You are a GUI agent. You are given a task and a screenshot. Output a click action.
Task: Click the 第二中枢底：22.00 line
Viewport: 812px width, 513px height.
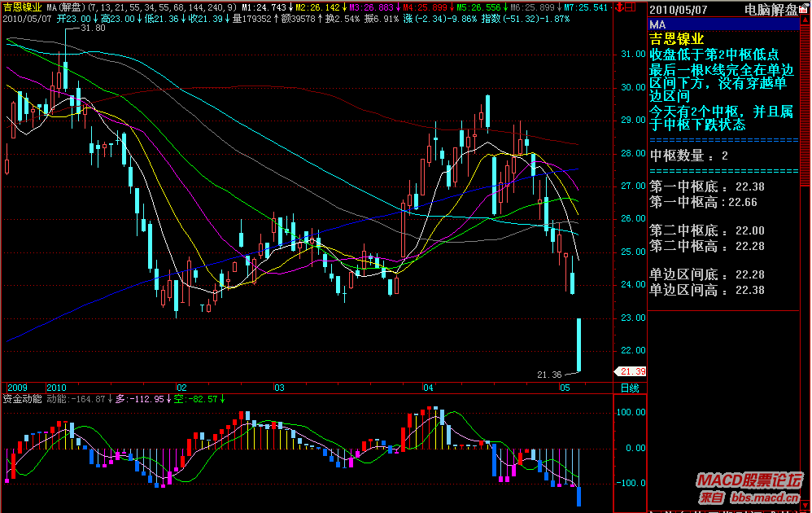pos(707,230)
